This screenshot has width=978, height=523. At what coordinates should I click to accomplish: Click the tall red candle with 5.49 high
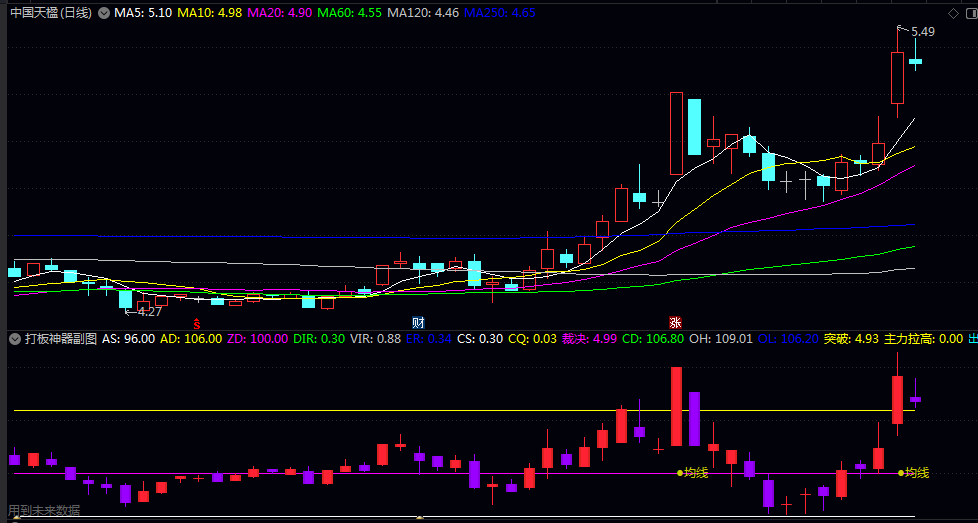898,78
